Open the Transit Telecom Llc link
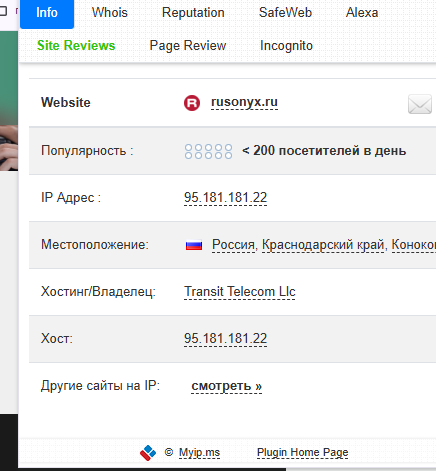436x471 pixels. pyautogui.click(x=240, y=292)
